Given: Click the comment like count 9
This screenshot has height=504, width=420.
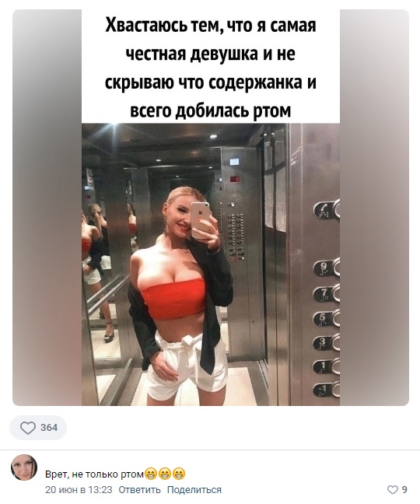Looking at the screenshot, I should tap(404, 490).
